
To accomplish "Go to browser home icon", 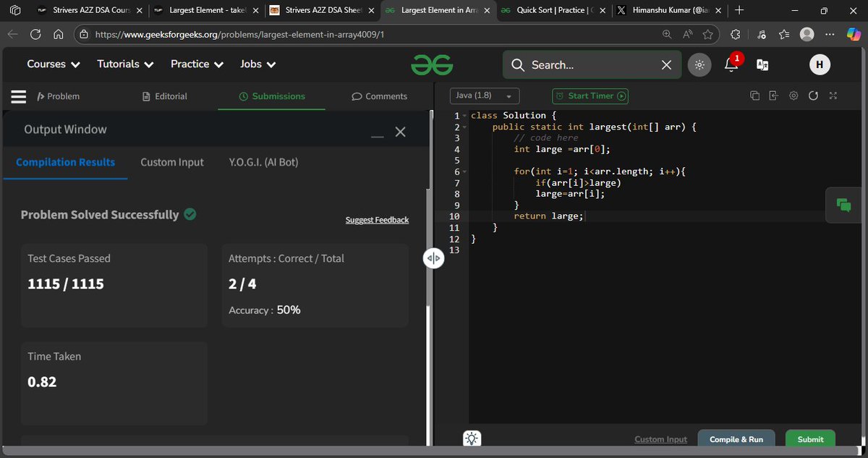I will point(59,34).
